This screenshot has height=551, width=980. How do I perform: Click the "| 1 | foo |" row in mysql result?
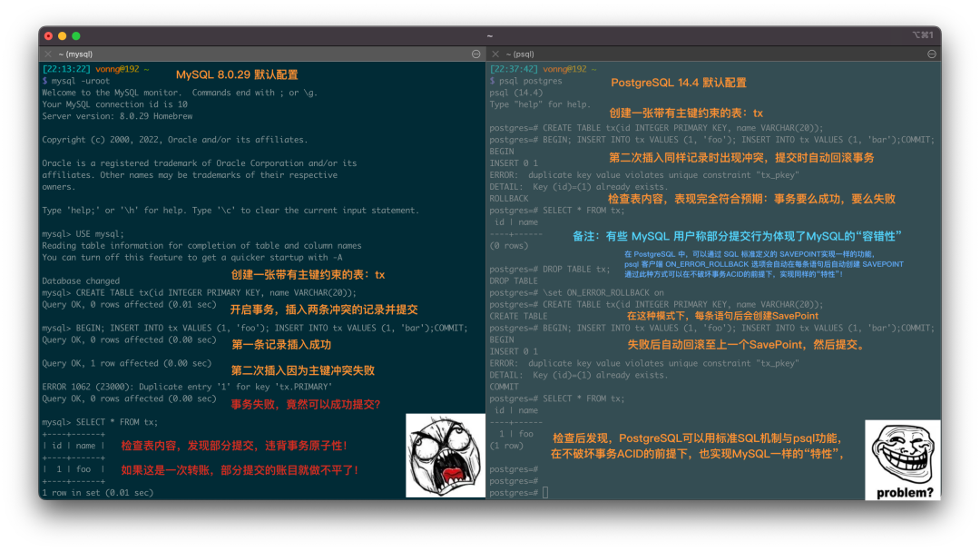pos(73,469)
